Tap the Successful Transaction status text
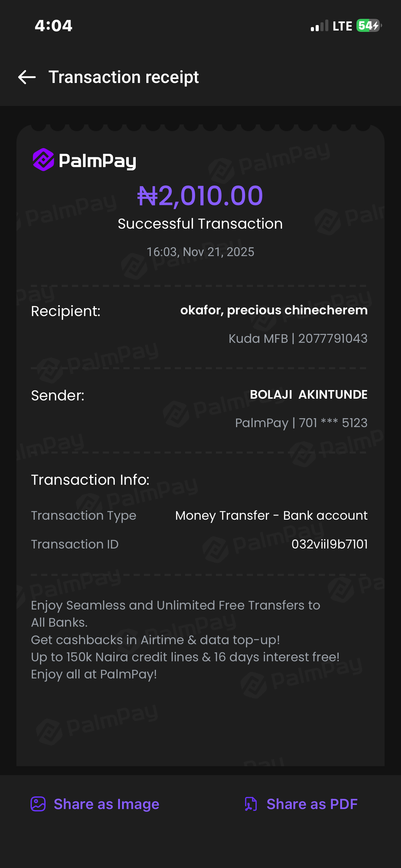This screenshot has width=401, height=868. pyautogui.click(x=200, y=224)
